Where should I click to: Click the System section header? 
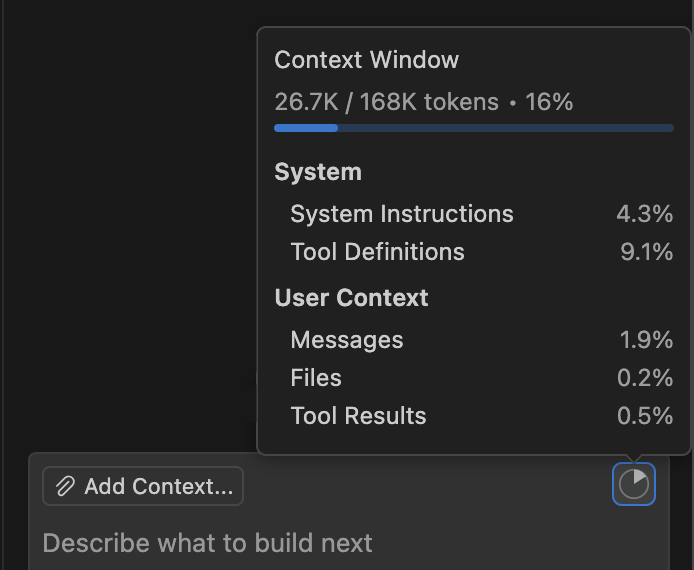[318, 172]
